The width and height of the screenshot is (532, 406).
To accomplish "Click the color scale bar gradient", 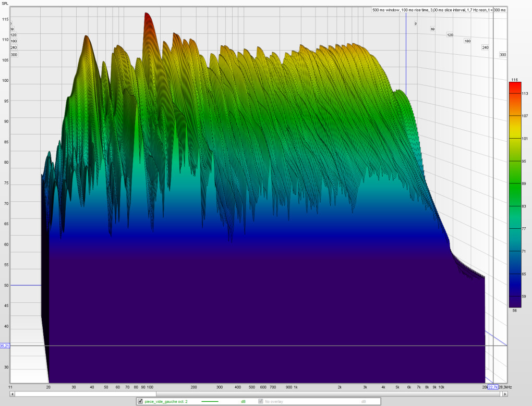I will (x=515, y=194).
